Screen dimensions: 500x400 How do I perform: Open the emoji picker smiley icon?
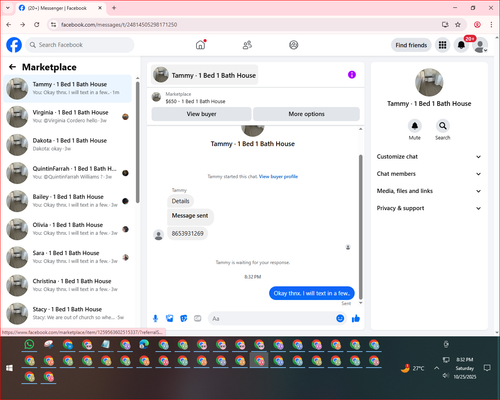[x=340, y=318]
